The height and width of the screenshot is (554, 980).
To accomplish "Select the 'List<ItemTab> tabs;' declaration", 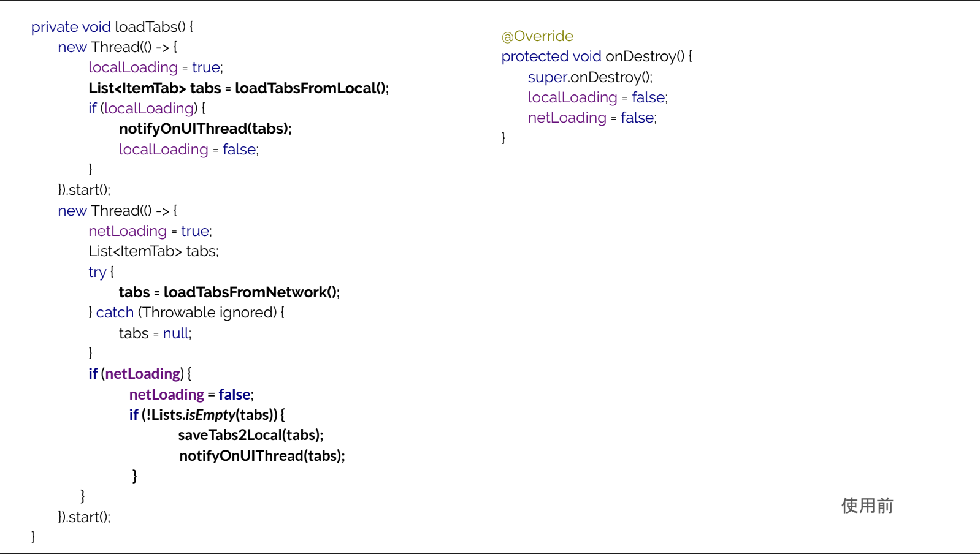I will [153, 251].
